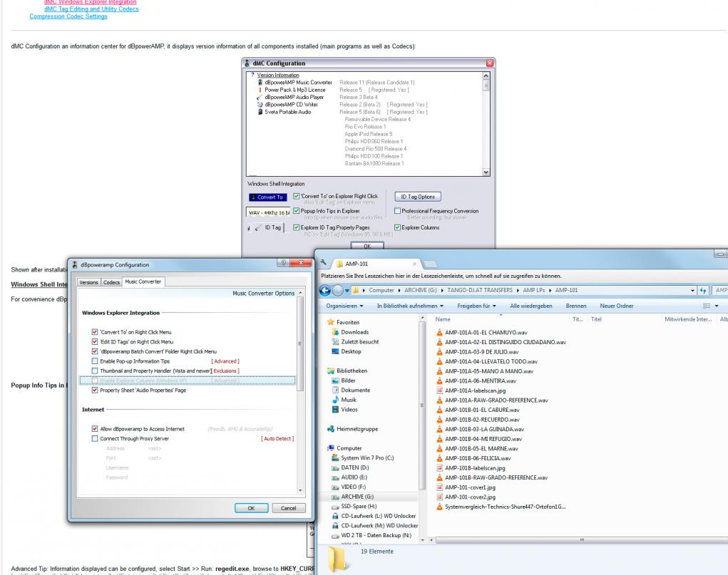Enable Pop-up Information Tips checkbox
Image resolution: width=728 pixels, height=575 pixels.
[x=95, y=361]
